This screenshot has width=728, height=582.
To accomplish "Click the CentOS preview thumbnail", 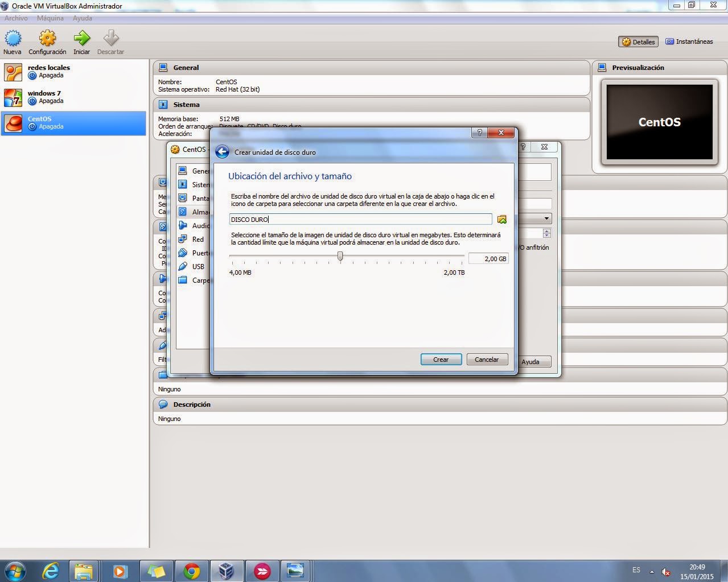I will click(659, 122).
